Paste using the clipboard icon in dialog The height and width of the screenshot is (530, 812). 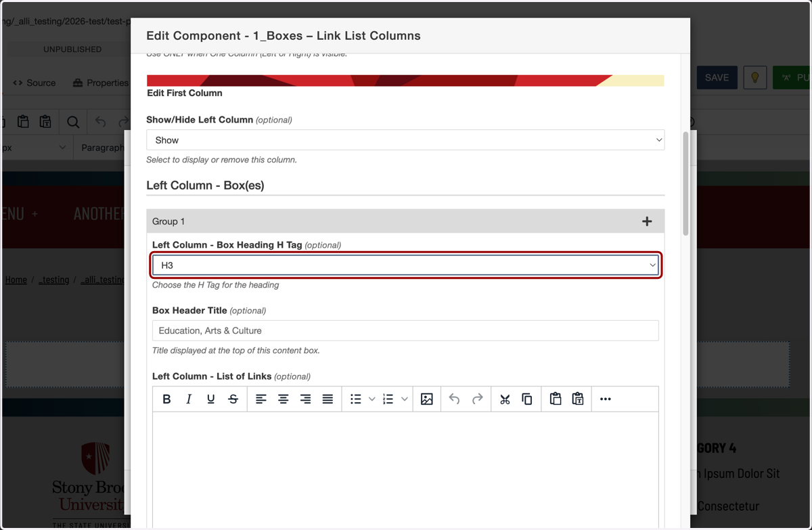tap(556, 399)
